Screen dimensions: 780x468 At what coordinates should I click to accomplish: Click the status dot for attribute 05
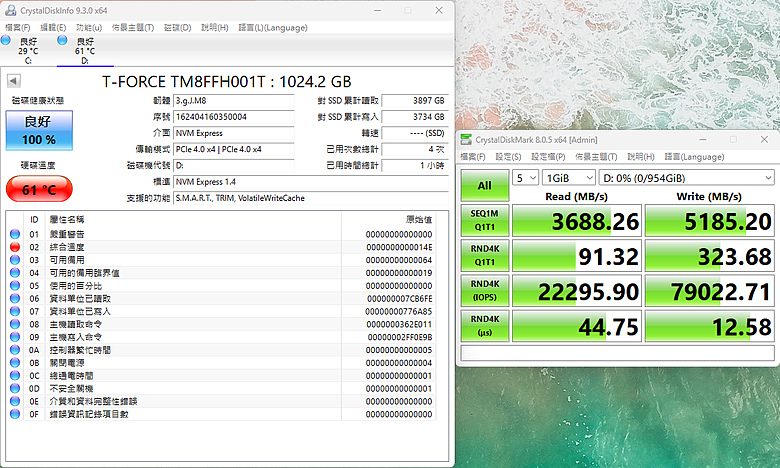click(x=15, y=285)
